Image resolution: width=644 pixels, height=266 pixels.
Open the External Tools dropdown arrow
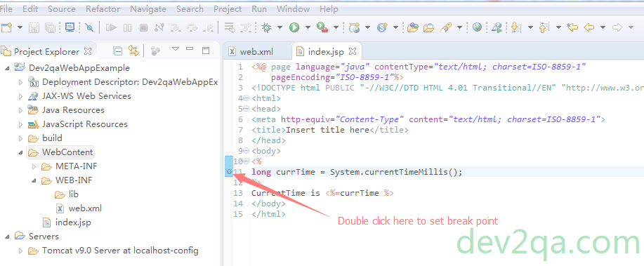click(x=336, y=27)
